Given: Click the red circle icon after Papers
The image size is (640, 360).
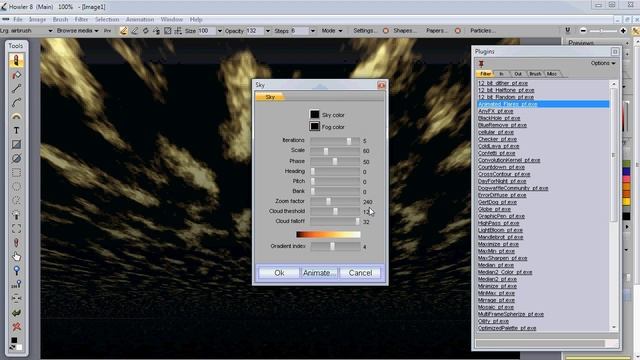Looking at the screenshot, I should tap(458, 31).
